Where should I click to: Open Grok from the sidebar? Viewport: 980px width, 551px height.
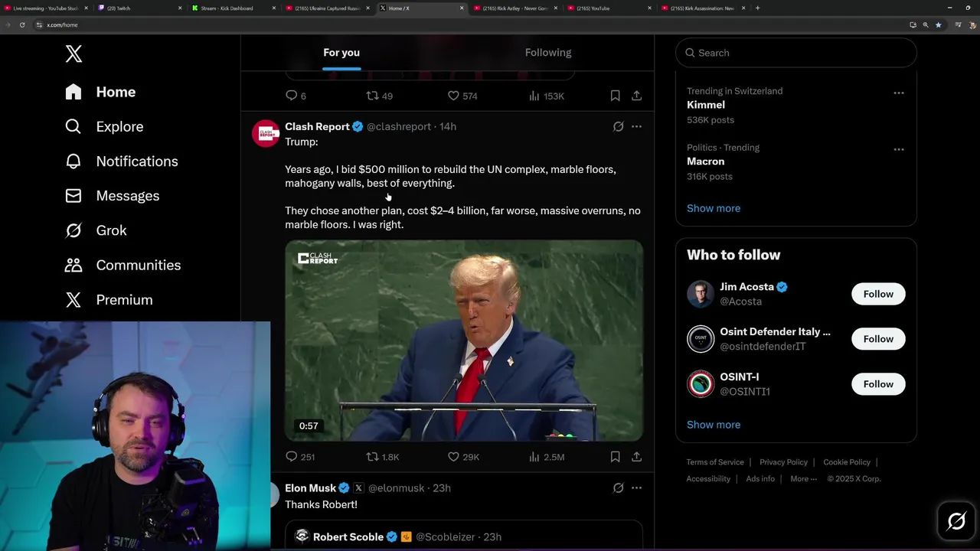point(96,230)
